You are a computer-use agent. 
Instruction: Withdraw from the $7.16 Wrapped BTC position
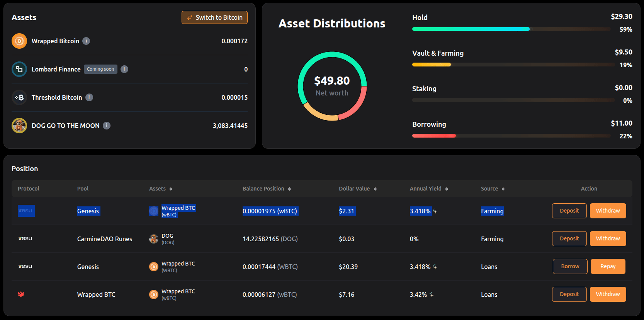(608, 294)
